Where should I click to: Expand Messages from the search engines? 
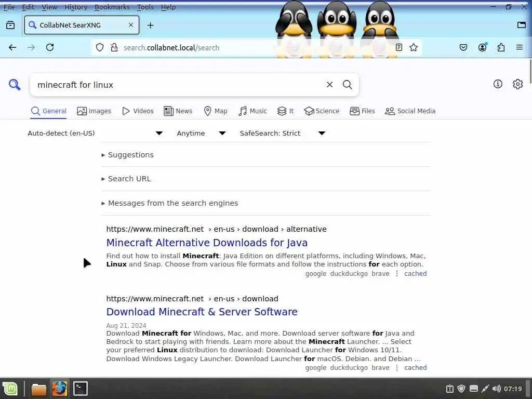(x=170, y=203)
